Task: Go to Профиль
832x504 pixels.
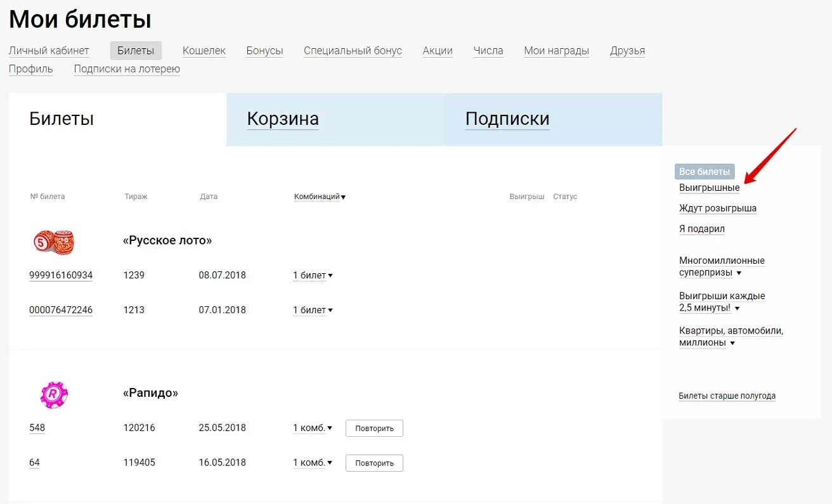Action: [31, 69]
